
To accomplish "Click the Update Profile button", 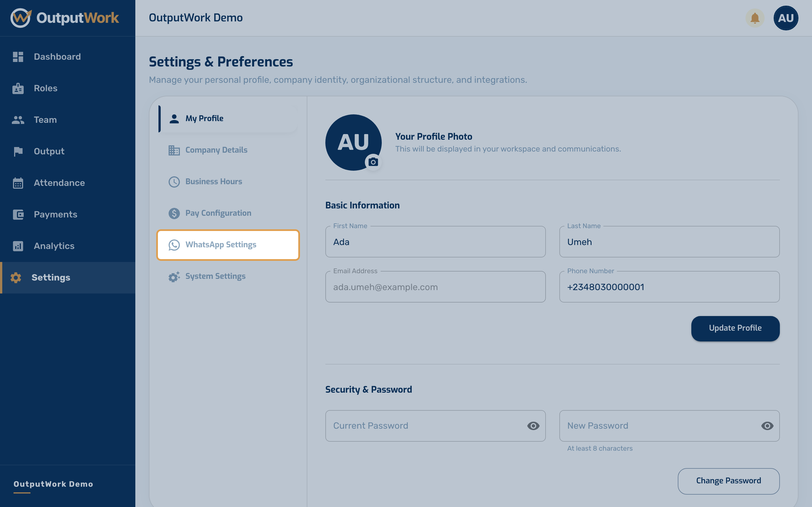I will (735, 328).
